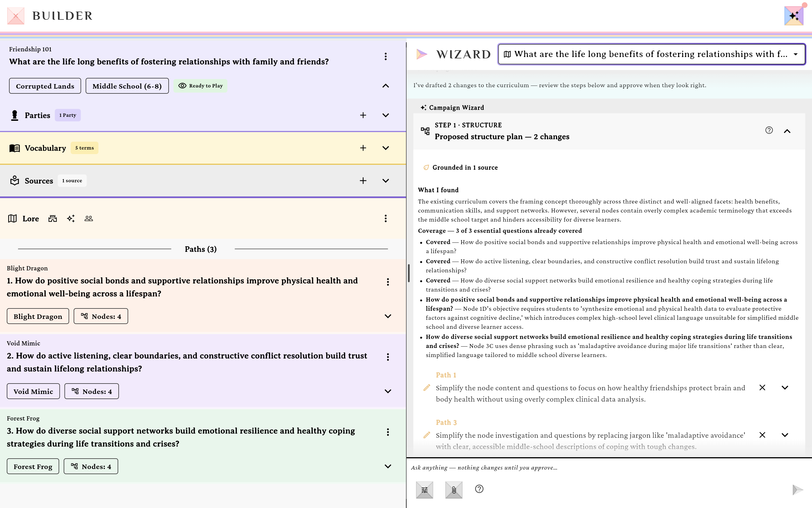
Task: Click the pencil edit icon for Path 1
Action: point(427,388)
